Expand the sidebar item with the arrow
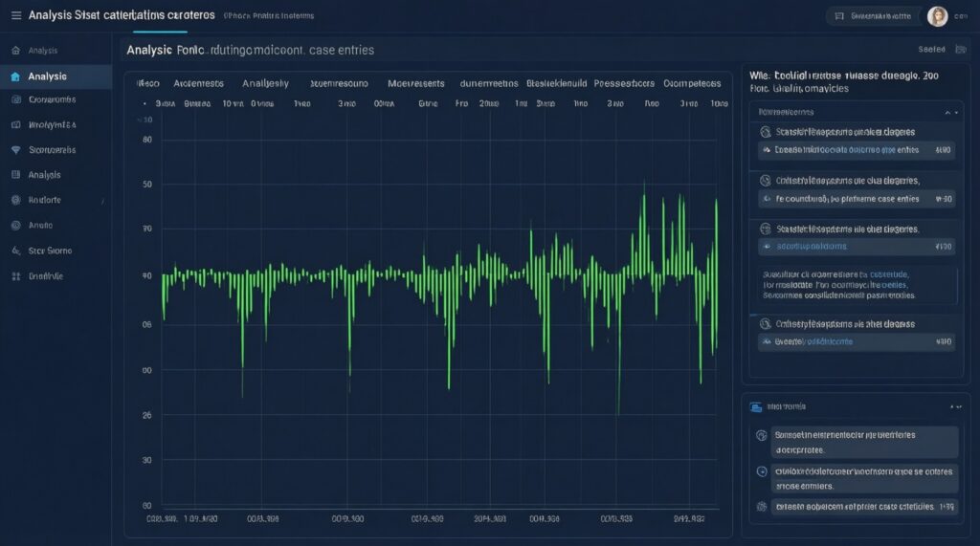 coord(103,201)
